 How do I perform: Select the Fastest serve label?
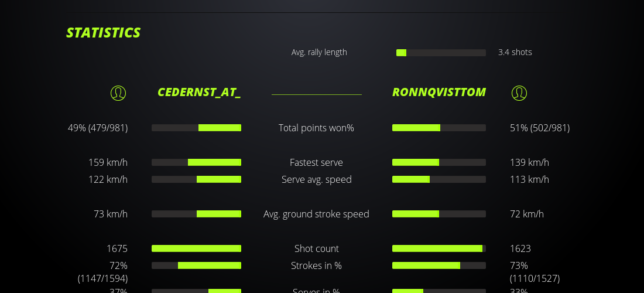316,162
